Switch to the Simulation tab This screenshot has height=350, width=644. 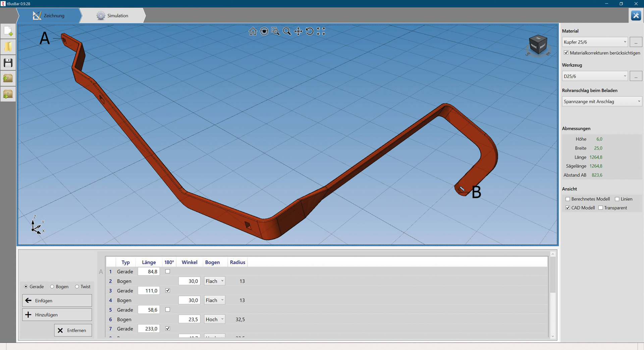(x=113, y=15)
